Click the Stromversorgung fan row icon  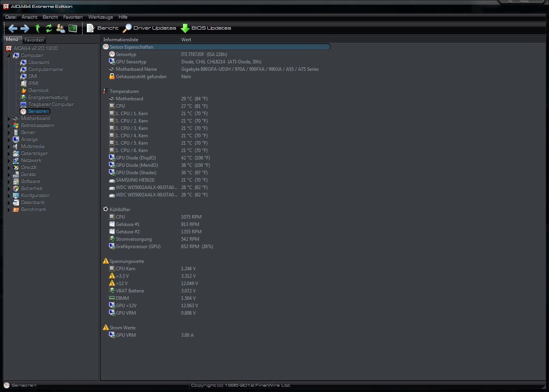tap(112, 239)
